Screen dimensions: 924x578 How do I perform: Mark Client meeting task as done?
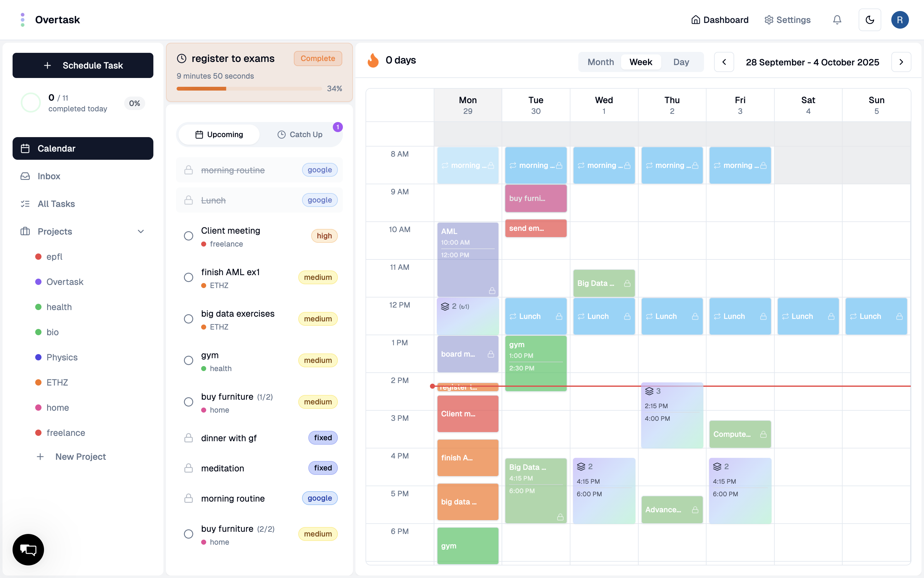coord(188,236)
